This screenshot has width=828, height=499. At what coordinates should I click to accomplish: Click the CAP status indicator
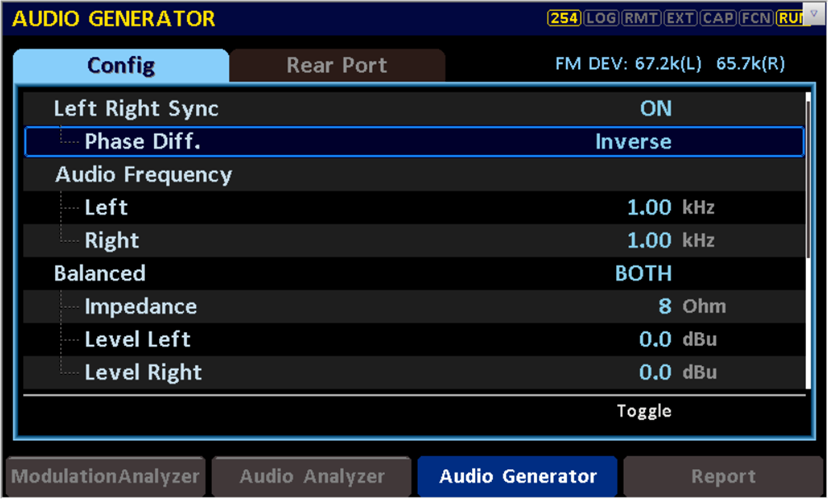[718, 18]
